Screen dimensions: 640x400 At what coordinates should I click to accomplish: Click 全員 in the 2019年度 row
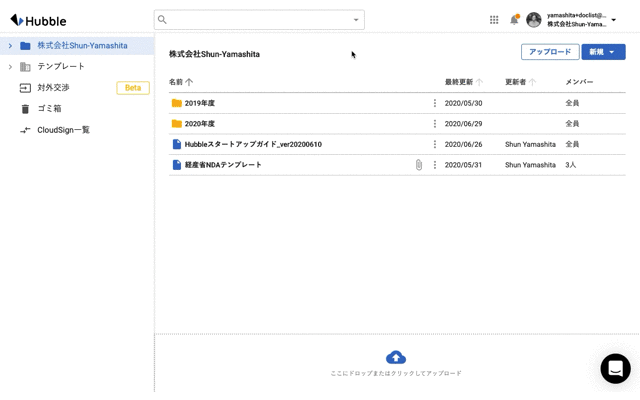pyautogui.click(x=572, y=103)
